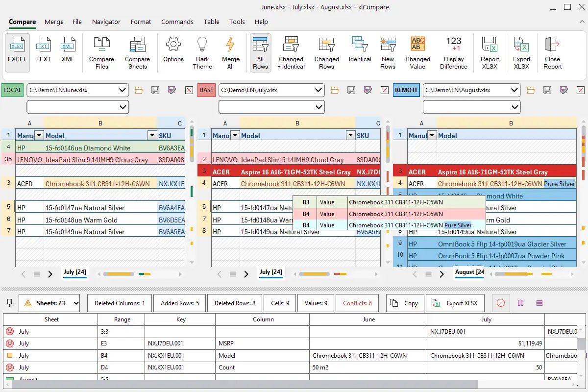Click the Conflicts: 6 button
588x392 pixels.
pyautogui.click(x=357, y=303)
